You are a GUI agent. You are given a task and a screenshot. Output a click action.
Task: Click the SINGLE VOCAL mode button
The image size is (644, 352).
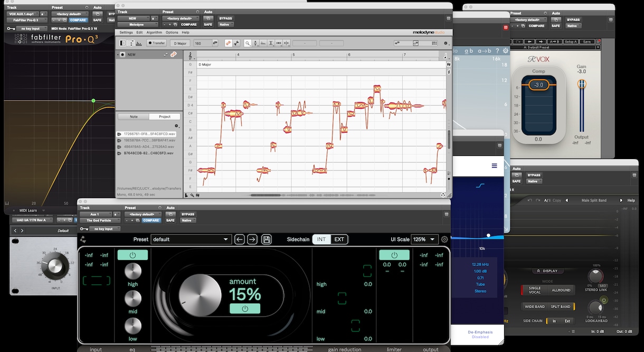(x=535, y=290)
